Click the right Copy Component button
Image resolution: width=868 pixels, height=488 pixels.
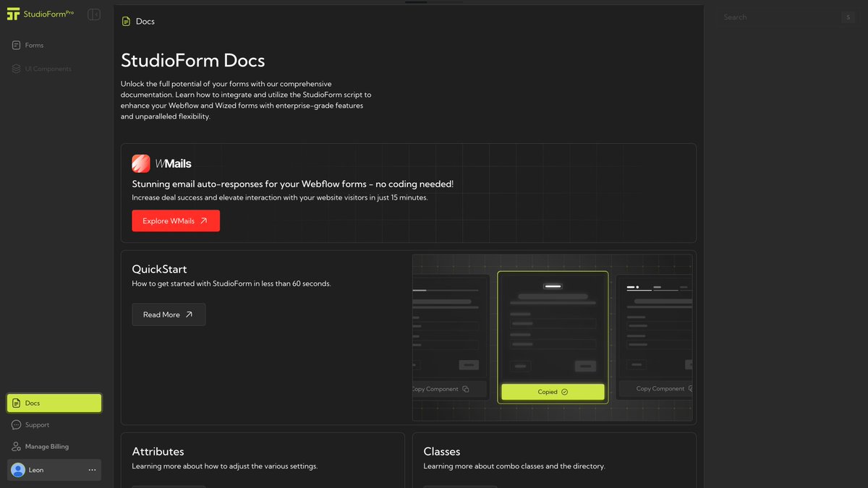point(655,389)
